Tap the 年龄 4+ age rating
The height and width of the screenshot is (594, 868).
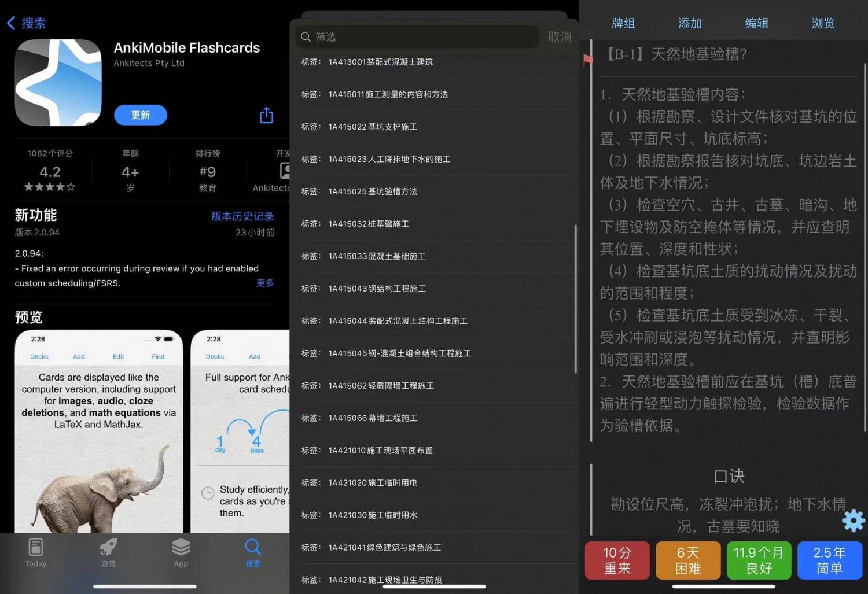pos(130,171)
